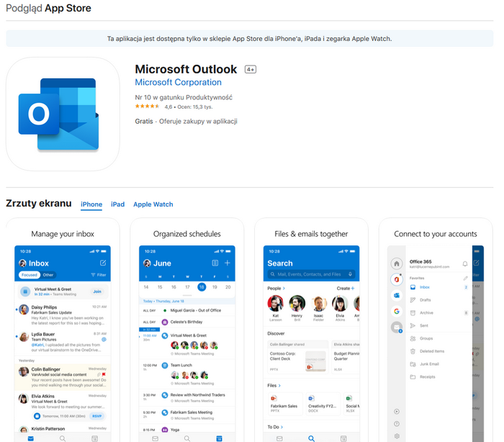Switch to the iPhone screenshots tab
This screenshot has height=442, width=504.
point(91,204)
